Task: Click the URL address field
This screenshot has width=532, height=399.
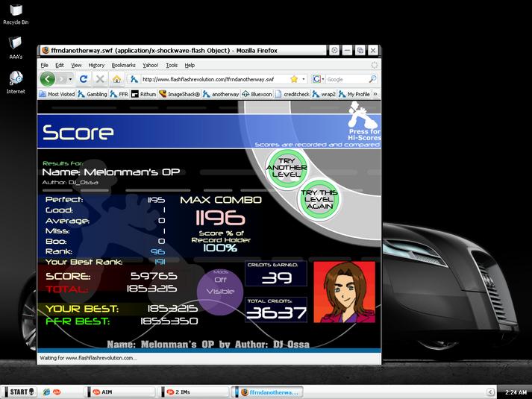Action: coord(214,79)
